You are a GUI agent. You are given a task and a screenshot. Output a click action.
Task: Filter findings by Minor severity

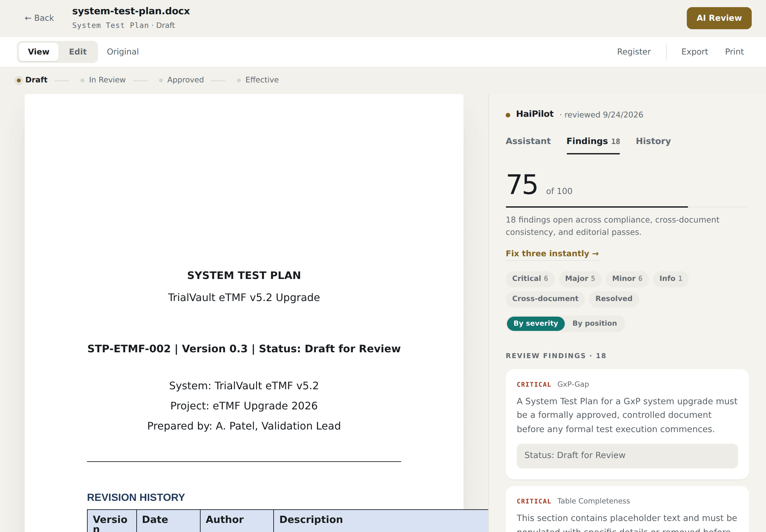[x=627, y=279]
